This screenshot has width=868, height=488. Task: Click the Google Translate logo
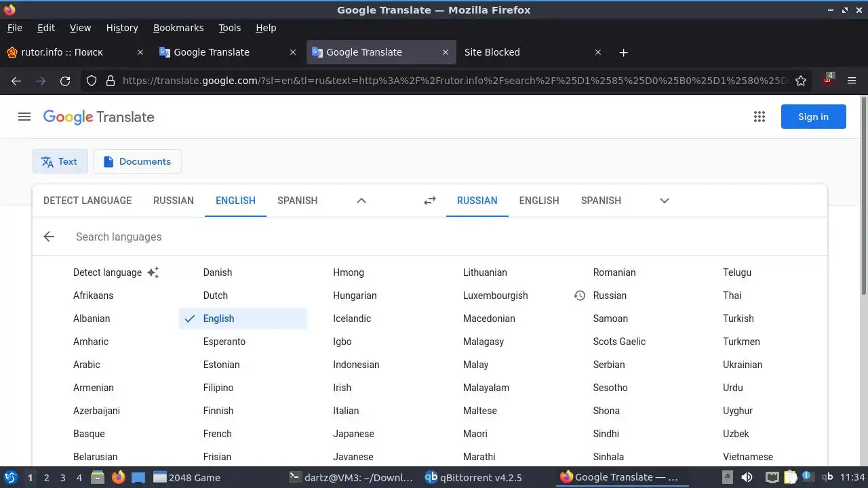point(99,117)
